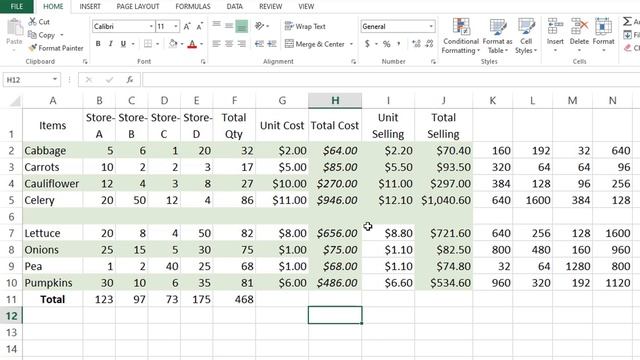
Task: Open the Name Box dropdown arrow
Action: 55,80
